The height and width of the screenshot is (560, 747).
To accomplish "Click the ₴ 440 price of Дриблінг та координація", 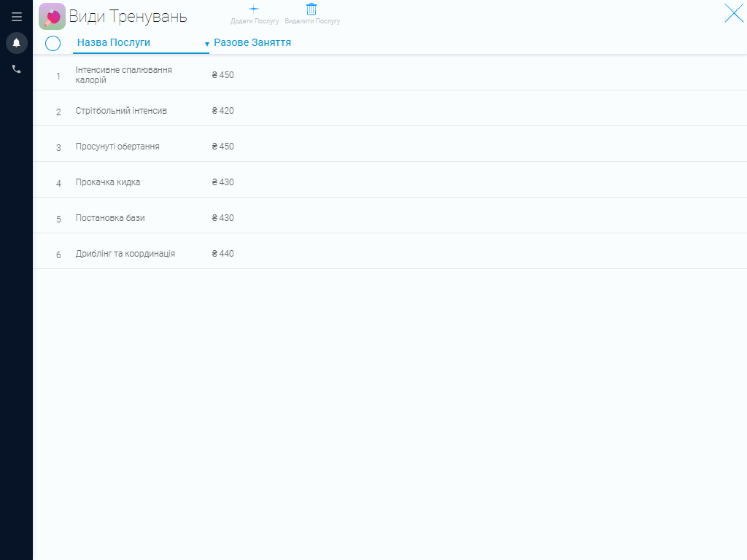I will tap(223, 253).
